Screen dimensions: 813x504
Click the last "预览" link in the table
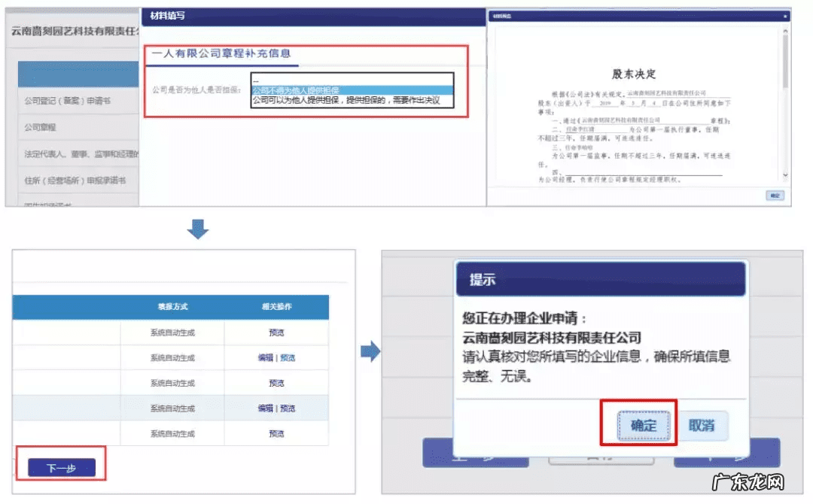[x=277, y=433]
